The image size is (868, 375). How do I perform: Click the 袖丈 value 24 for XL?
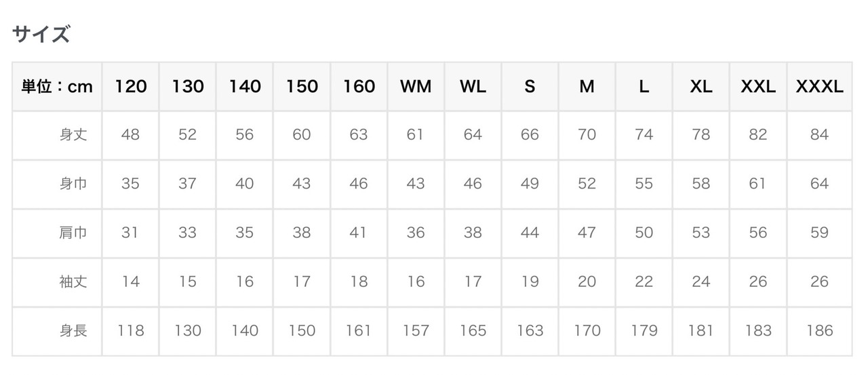(701, 281)
